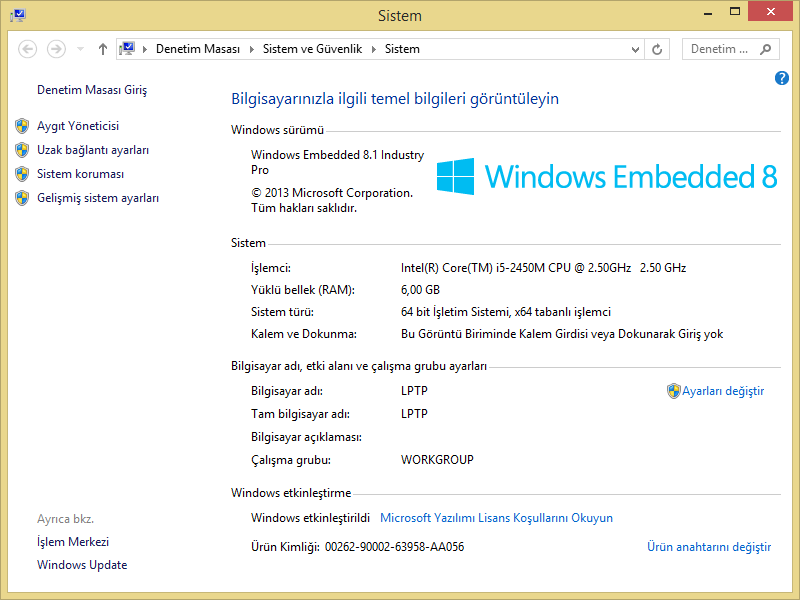Click shield icon next to Ayarları değiştir

(x=673, y=391)
